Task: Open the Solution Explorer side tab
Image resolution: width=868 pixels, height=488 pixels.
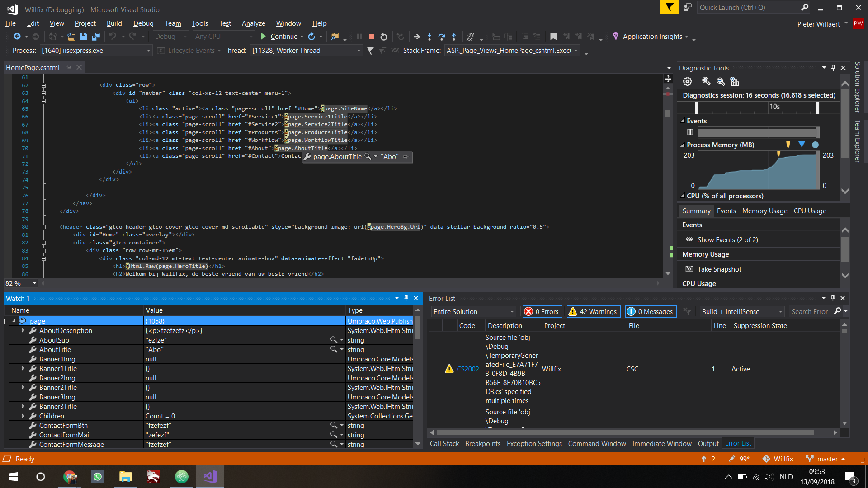Action: point(858,87)
